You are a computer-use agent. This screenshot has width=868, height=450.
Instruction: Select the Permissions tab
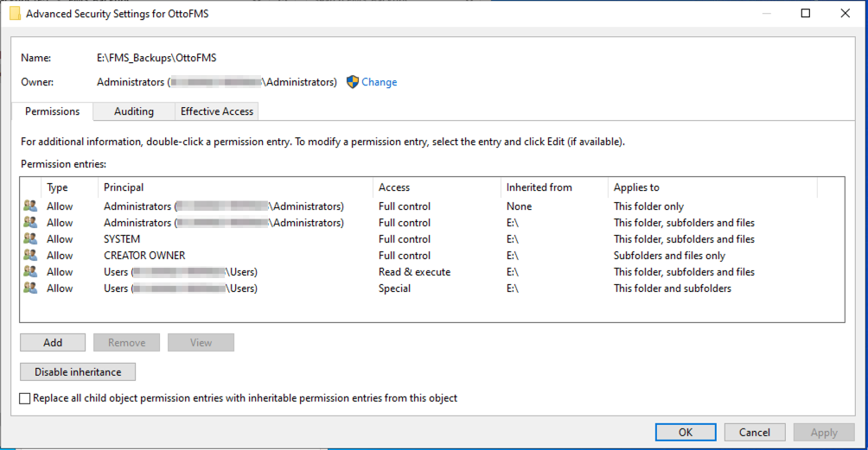[x=52, y=111]
